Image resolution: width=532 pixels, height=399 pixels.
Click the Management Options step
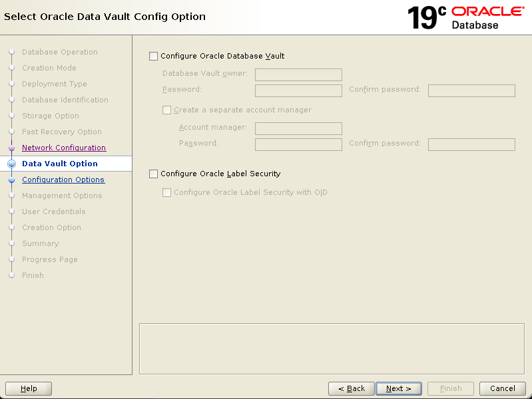click(x=62, y=196)
